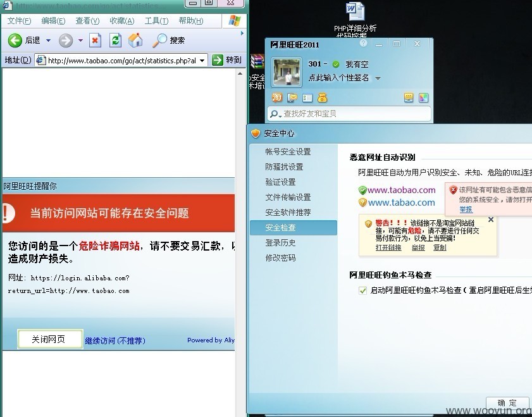Viewport: 532px width, 417px height.
Task: Click the yellow shield icon beside www.tabao.com
Action: (x=362, y=202)
